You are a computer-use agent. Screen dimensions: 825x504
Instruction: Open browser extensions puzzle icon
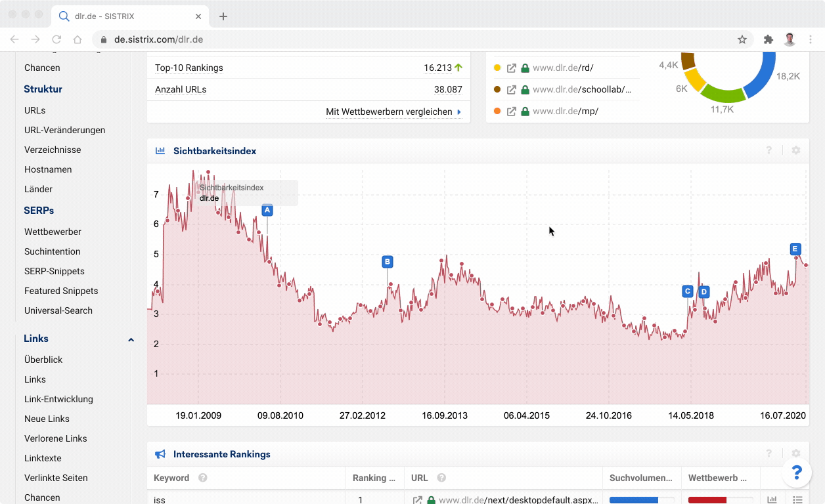[x=768, y=39]
